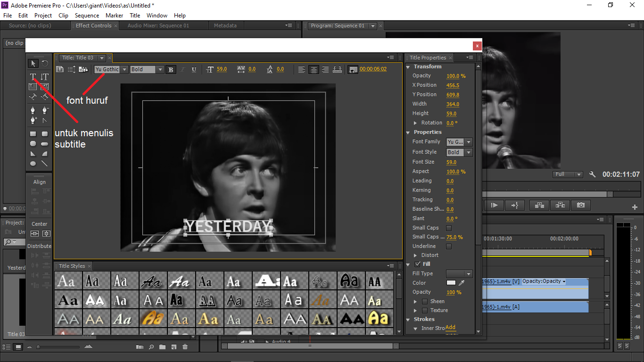Click Add next to Inner Strokes
This screenshot has height=362, width=644.
450,328
